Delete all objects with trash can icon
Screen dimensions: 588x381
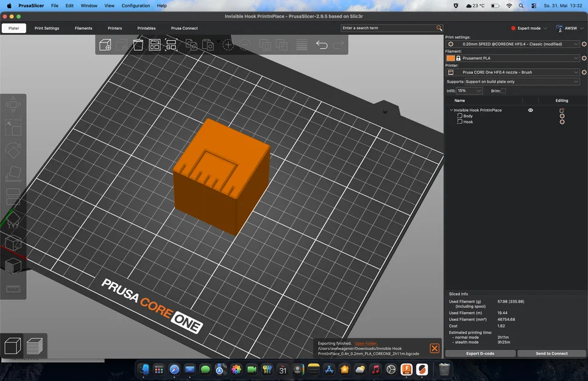tap(138, 45)
